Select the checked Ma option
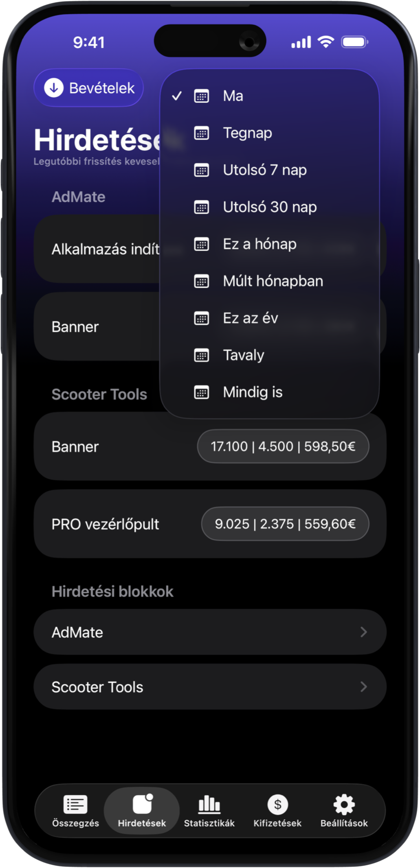 point(233,96)
